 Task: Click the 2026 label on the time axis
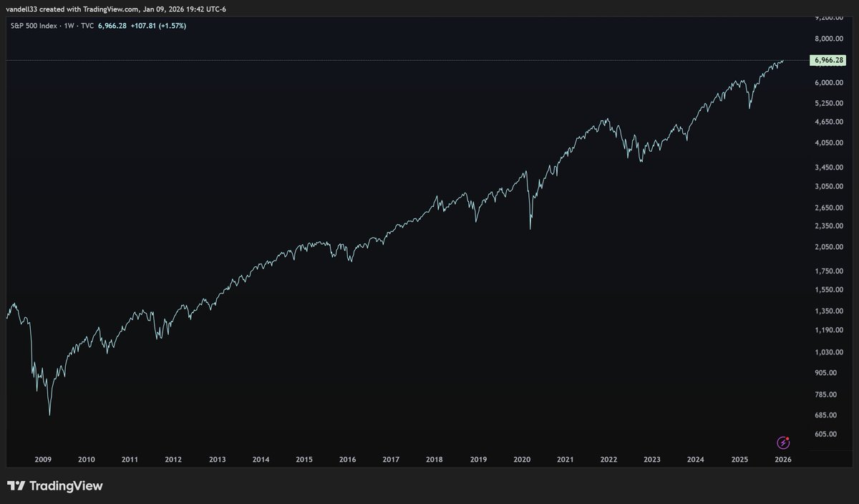click(783, 460)
